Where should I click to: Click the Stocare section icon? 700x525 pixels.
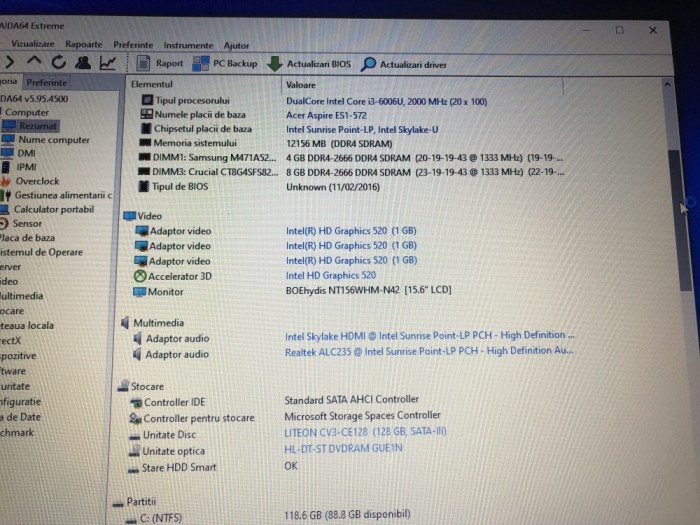[123, 386]
